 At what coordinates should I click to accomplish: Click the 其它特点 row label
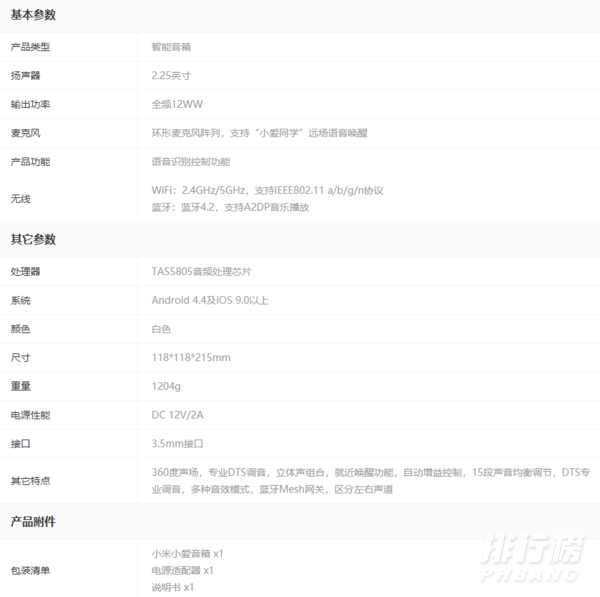pyautogui.click(x=30, y=480)
